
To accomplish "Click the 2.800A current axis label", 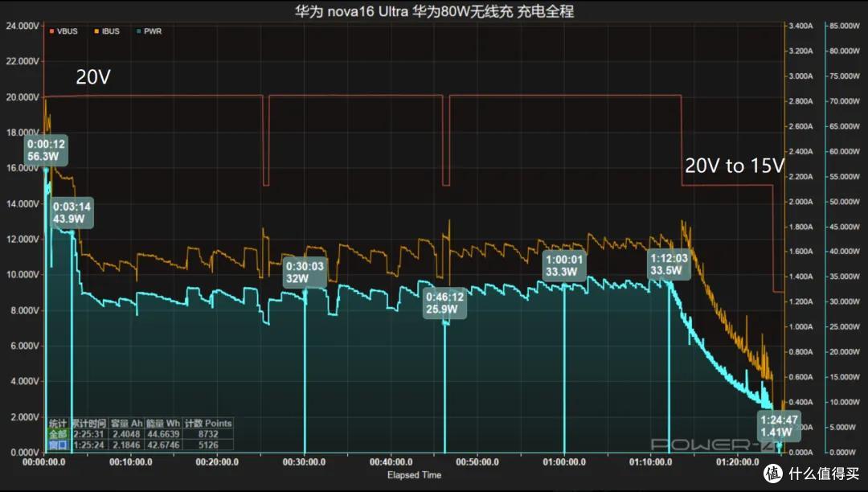I will click(x=800, y=101).
